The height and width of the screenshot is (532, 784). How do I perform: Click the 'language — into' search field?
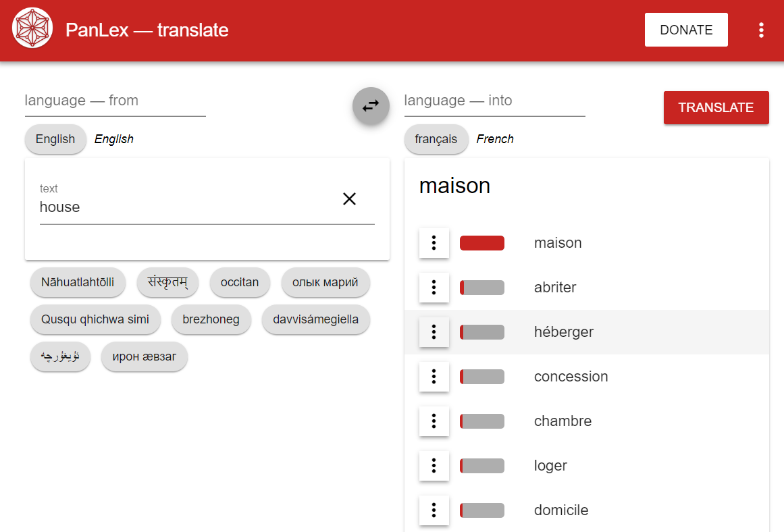(x=494, y=101)
